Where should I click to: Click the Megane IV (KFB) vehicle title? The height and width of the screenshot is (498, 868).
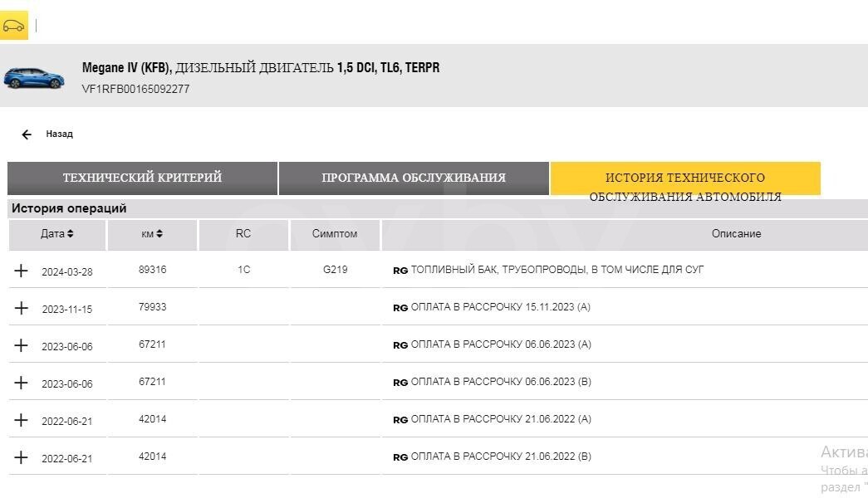click(261, 68)
